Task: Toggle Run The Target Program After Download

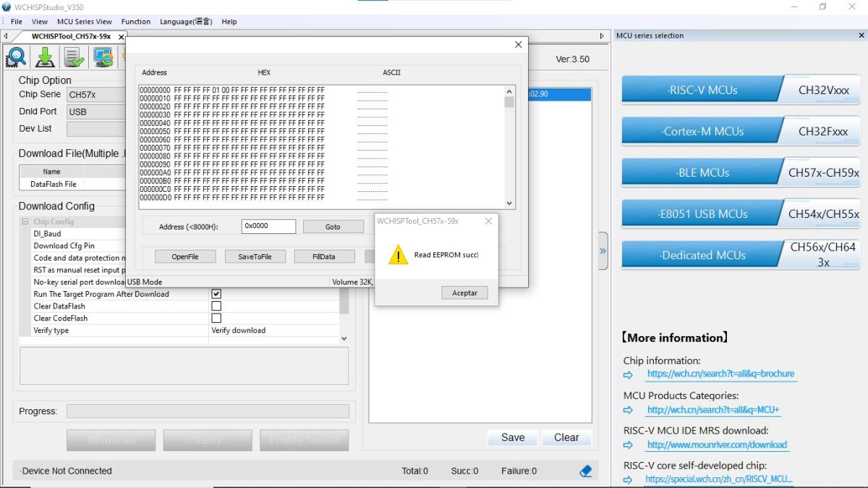Action: click(x=216, y=294)
